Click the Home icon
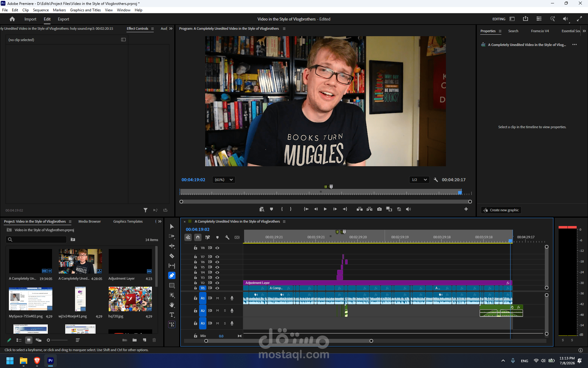 point(12,19)
